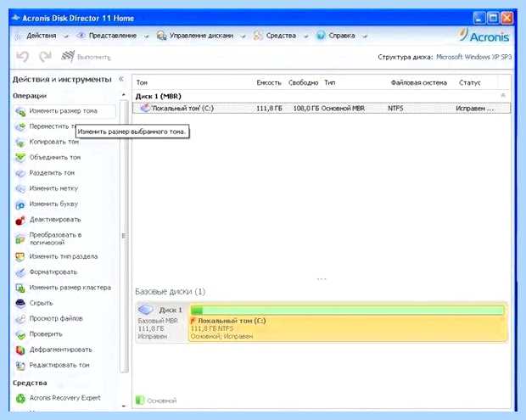Click the undo arrow in toolbar
This screenshot has width=526, height=420.
click(22, 56)
